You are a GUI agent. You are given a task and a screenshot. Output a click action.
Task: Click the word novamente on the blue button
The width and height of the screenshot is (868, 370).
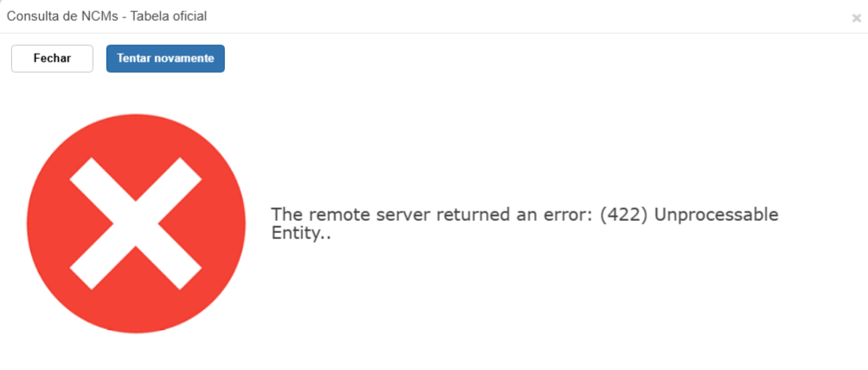tap(182, 59)
